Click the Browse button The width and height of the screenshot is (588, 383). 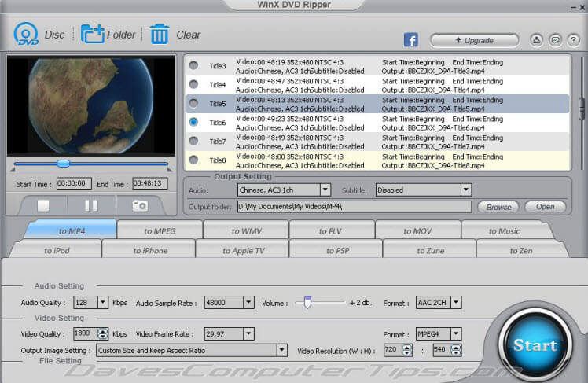[498, 207]
